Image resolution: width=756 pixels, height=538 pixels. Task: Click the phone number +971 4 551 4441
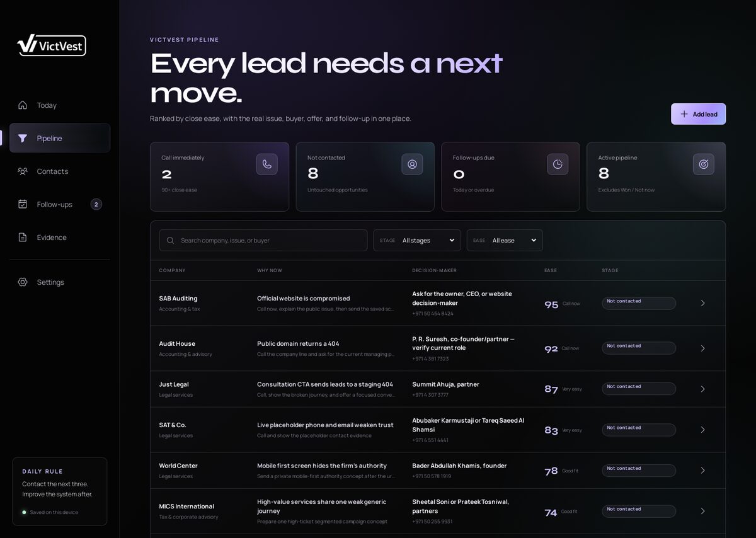(x=430, y=440)
